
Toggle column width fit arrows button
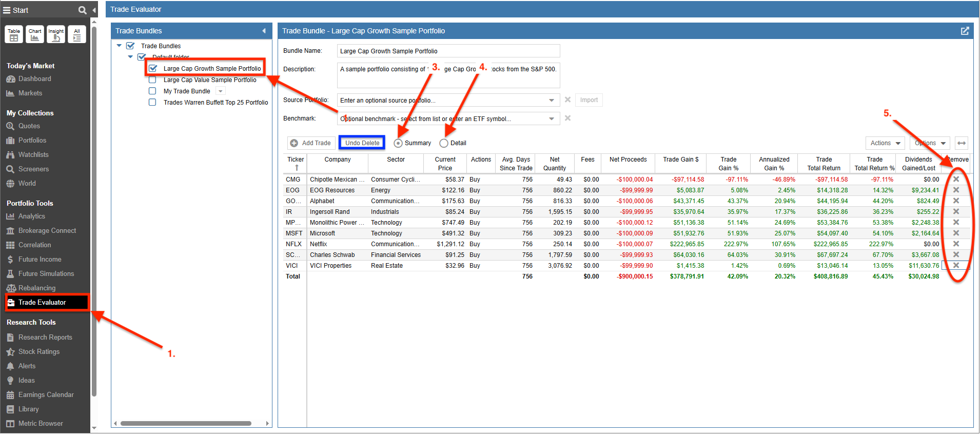[x=962, y=143]
